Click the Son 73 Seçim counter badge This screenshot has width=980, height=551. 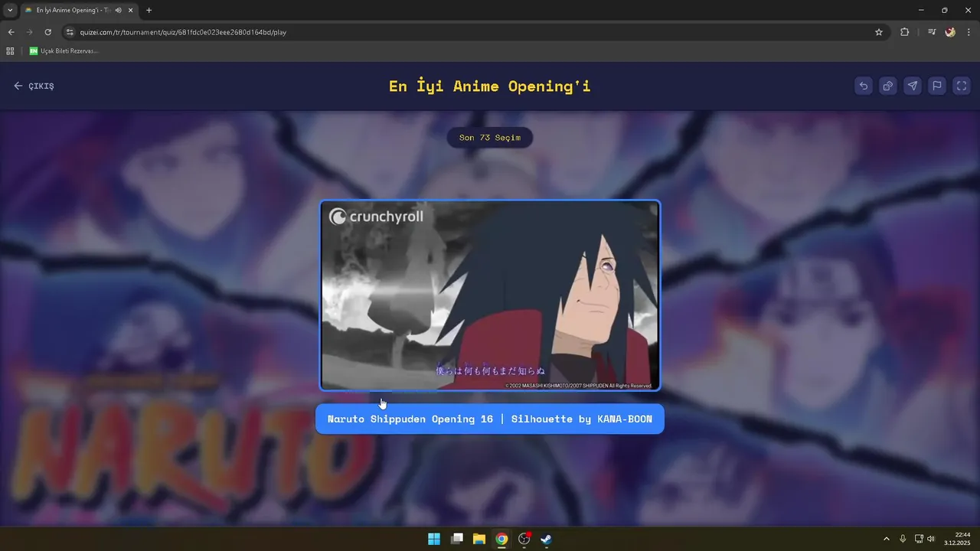(490, 138)
